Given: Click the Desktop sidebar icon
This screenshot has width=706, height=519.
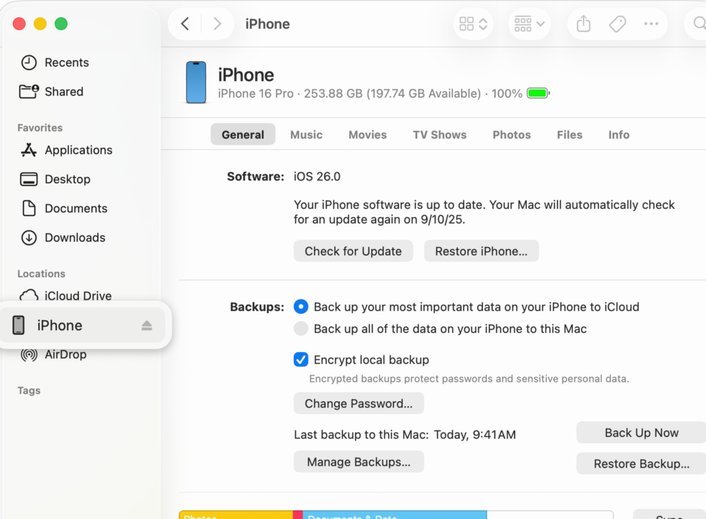Looking at the screenshot, I should pyautogui.click(x=29, y=179).
